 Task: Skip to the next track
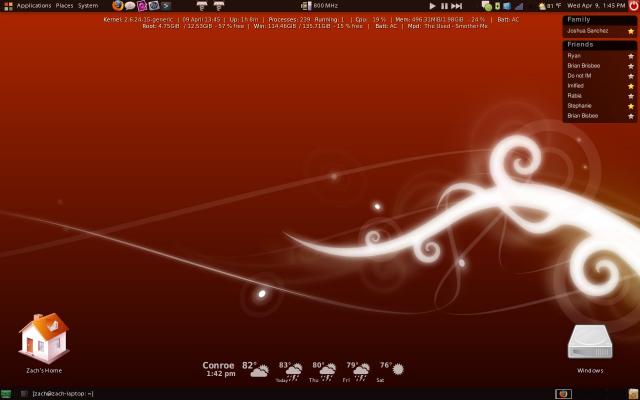coord(457,6)
